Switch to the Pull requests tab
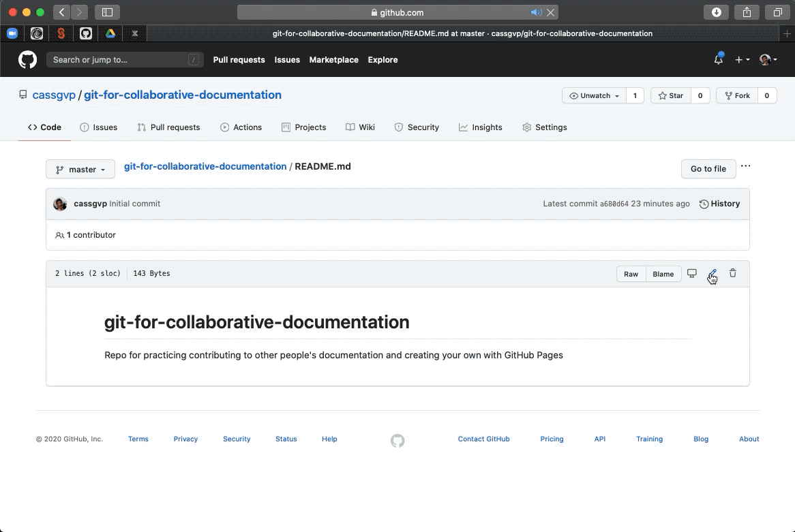The height and width of the screenshot is (532, 795). coord(168,127)
